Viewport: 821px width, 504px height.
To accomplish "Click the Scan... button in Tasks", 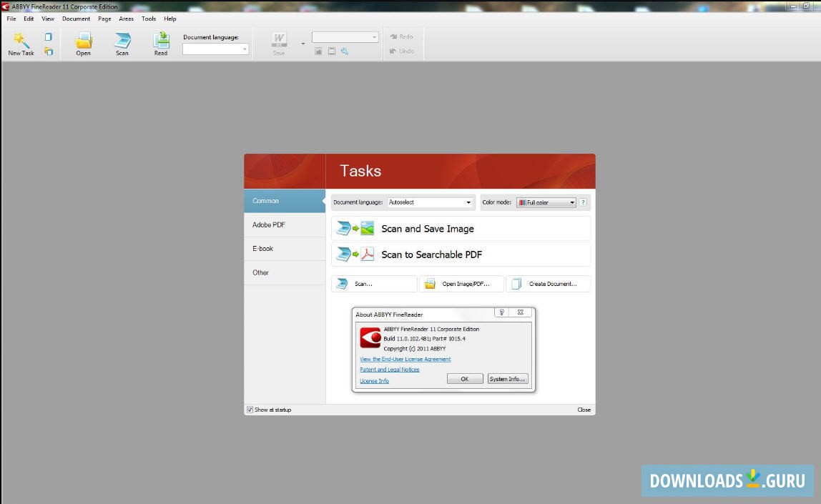I will pos(374,284).
